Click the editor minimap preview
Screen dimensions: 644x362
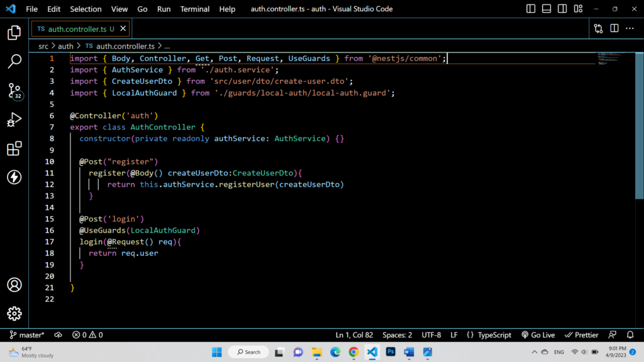pyautogui.click(x=611, y=59)
